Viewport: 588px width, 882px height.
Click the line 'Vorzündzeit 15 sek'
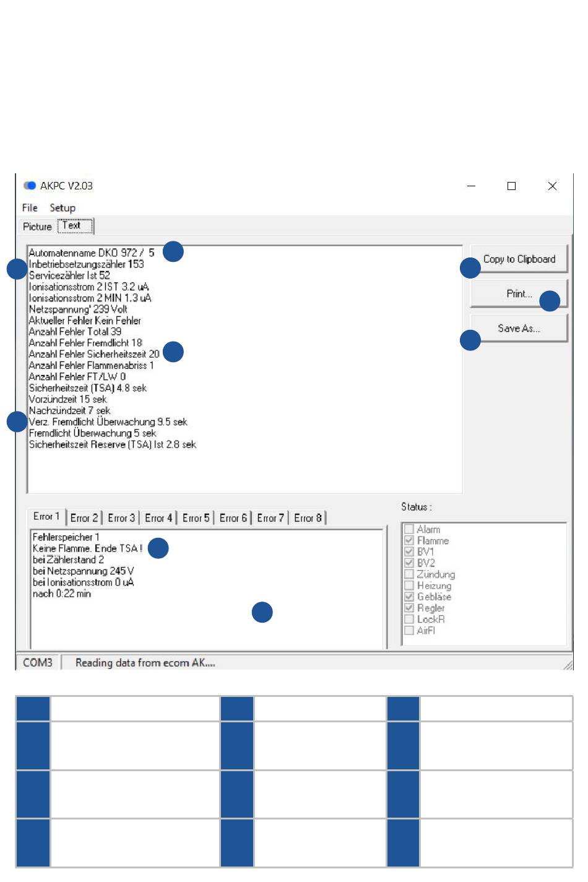pos(68,399)
